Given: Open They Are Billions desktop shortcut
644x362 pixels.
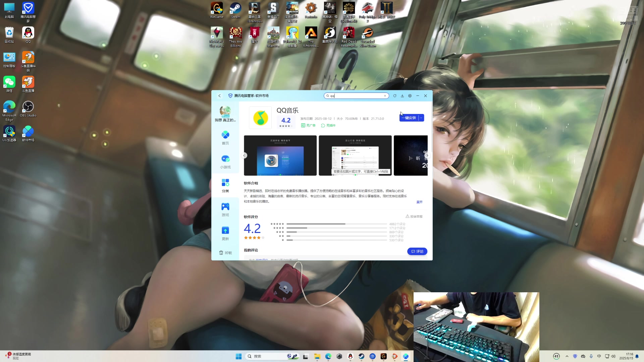Looking at the screenshot, I should tap(235, 37).
